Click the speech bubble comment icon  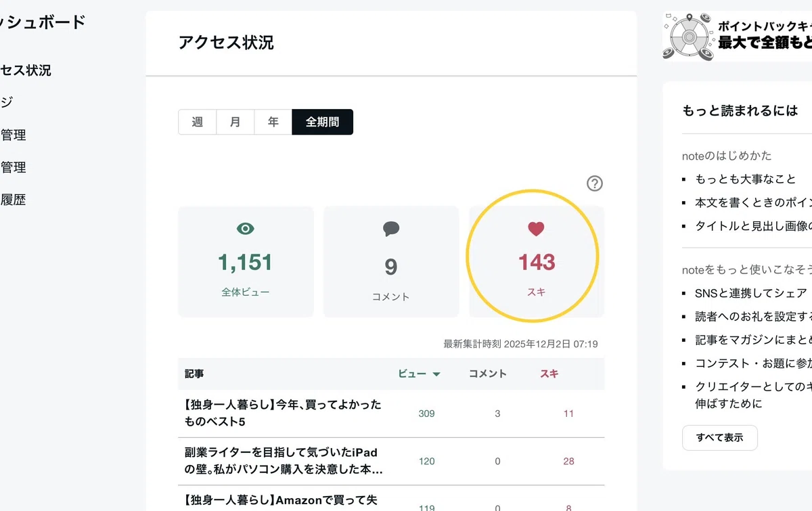[391, 229]
